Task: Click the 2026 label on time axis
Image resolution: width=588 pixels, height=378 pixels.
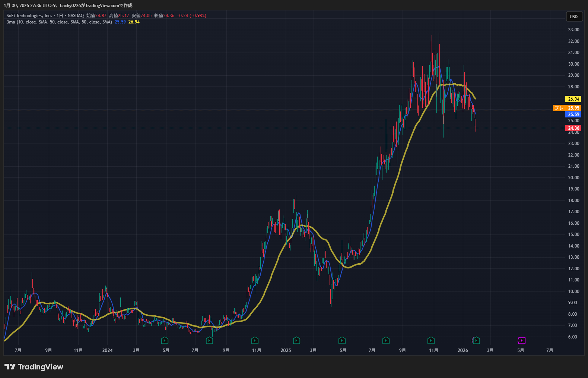Action: 463,350
